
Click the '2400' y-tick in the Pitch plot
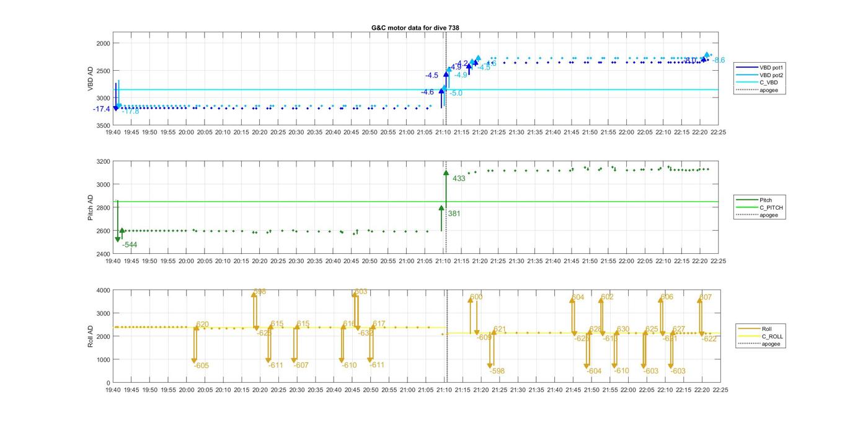[x=103, y=254]
